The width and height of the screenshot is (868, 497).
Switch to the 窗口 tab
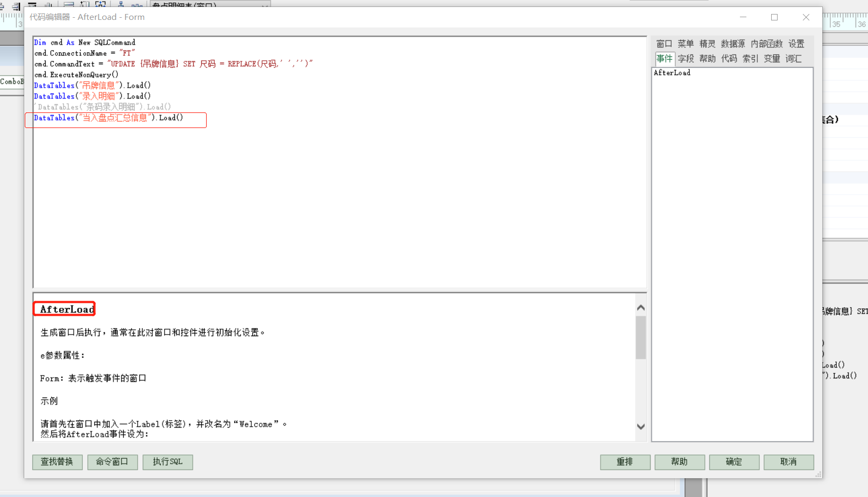[664, 44]
